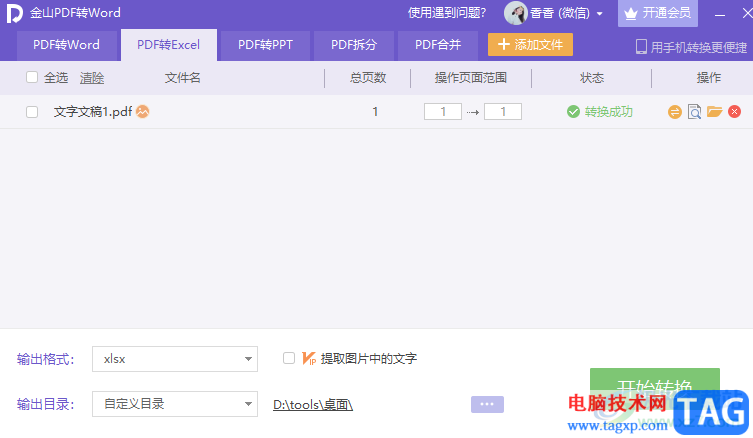This screenshot has height=438, width=753.
Task: Click the start page range field
Action: (443, 112)
